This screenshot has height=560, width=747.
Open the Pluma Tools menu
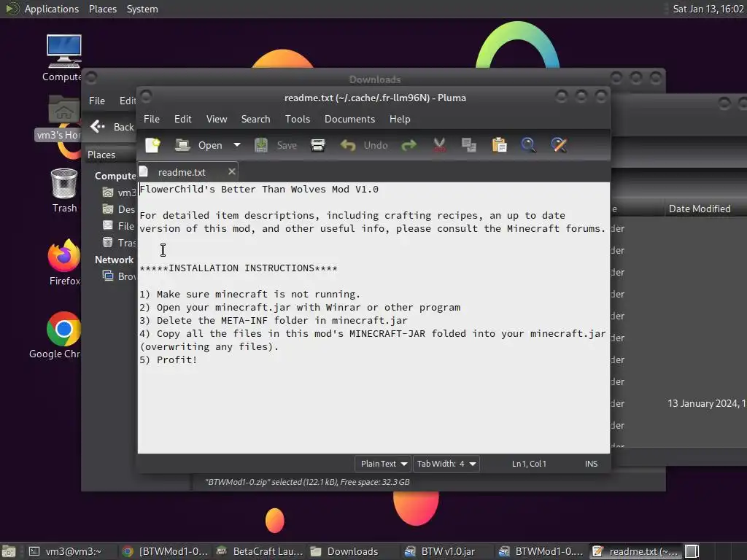pyautogui.click(x=298, y=119)
